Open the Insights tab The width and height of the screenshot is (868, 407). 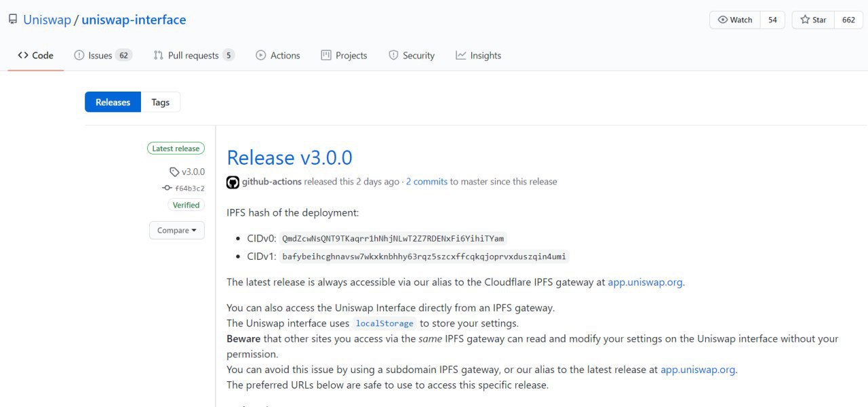point(478,56)
